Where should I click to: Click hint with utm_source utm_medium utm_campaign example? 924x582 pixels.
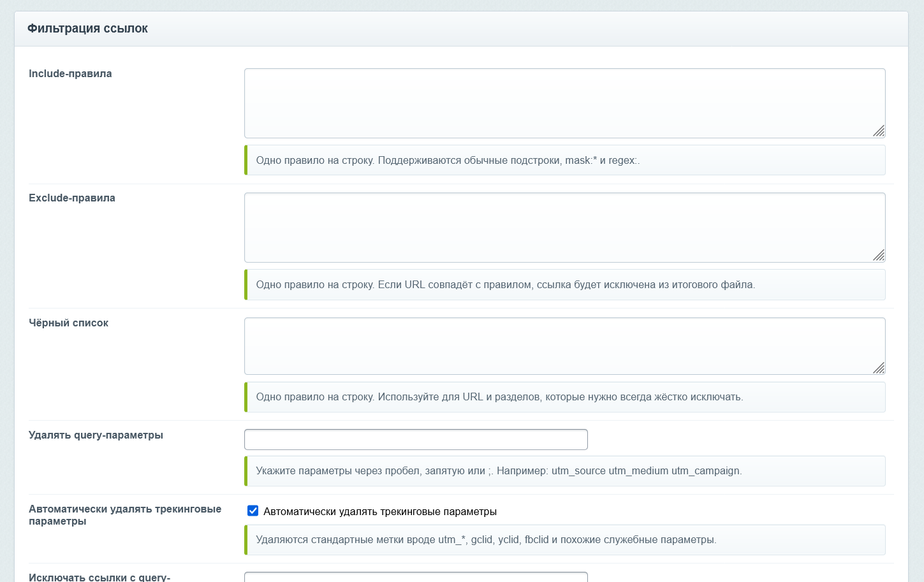click(x=565, y=470)
